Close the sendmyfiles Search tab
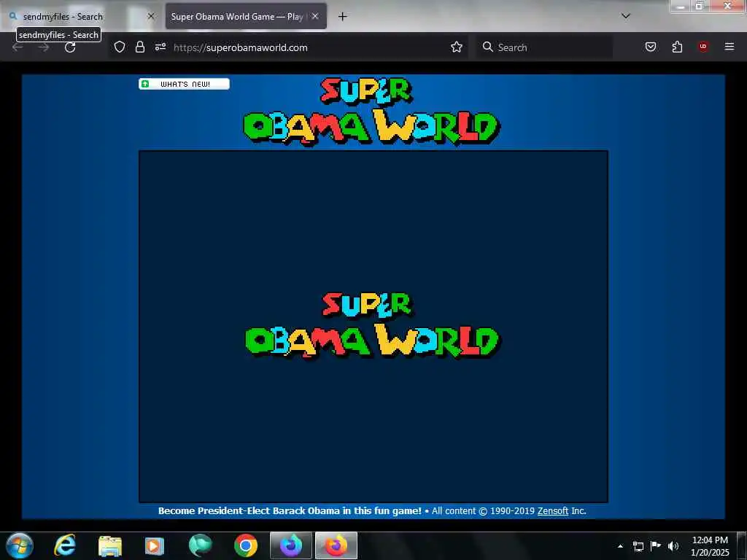The image size is (747, 560). point(150,16)
